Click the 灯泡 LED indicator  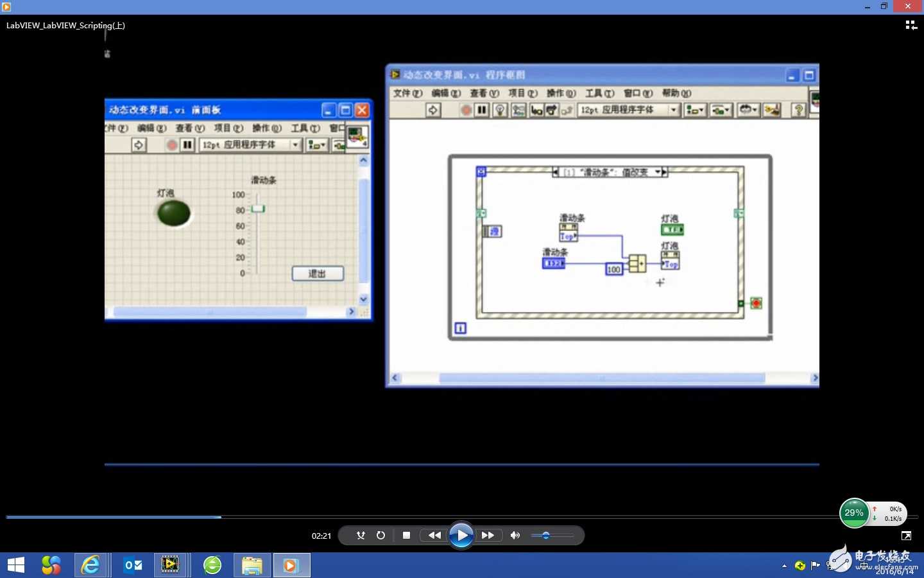174,213
